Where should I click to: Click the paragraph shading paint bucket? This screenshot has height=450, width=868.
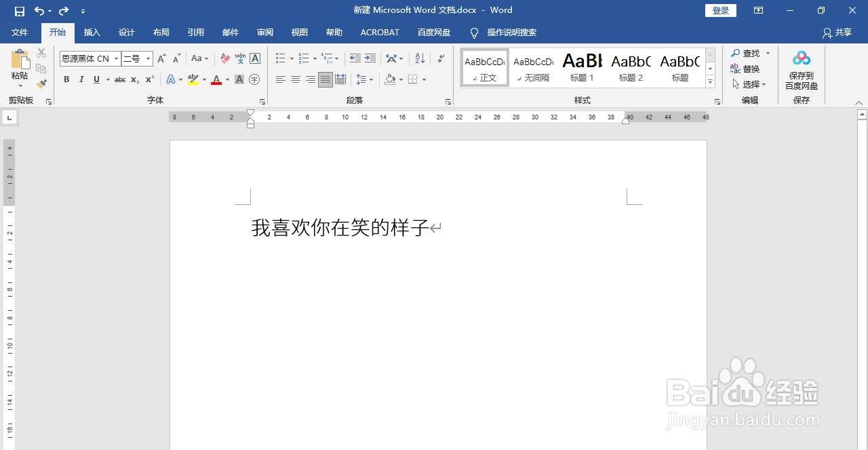click(x=390, y=79)
